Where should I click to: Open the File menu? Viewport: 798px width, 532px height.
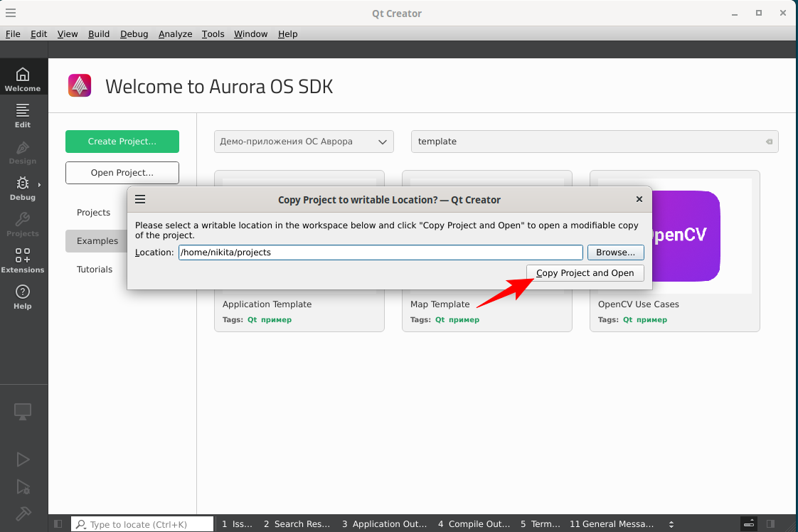tap(14, 33)
